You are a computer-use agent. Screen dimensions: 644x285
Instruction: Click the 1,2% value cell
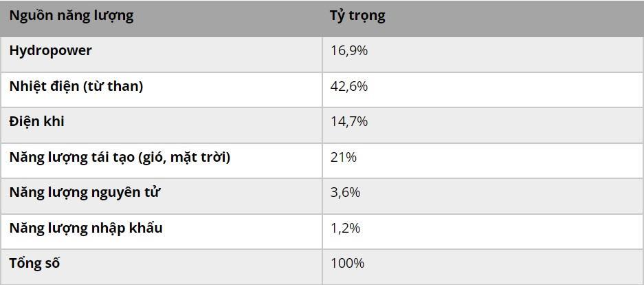click(346, 229)
